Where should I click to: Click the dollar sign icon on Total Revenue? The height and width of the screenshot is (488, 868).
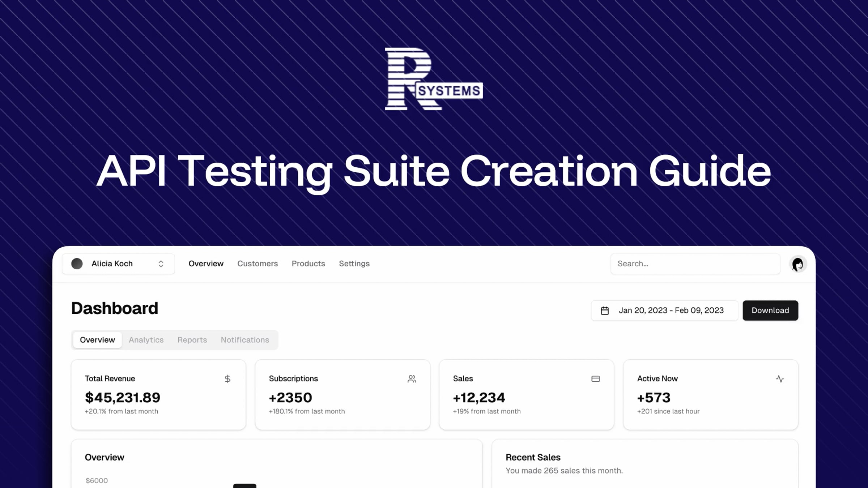227,379
